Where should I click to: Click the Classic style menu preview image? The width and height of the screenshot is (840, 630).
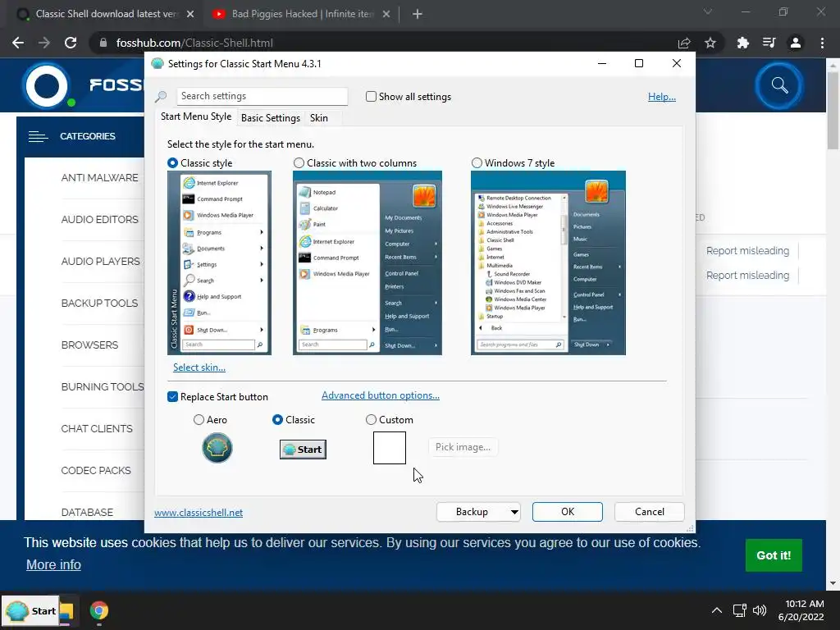[219, 263]
